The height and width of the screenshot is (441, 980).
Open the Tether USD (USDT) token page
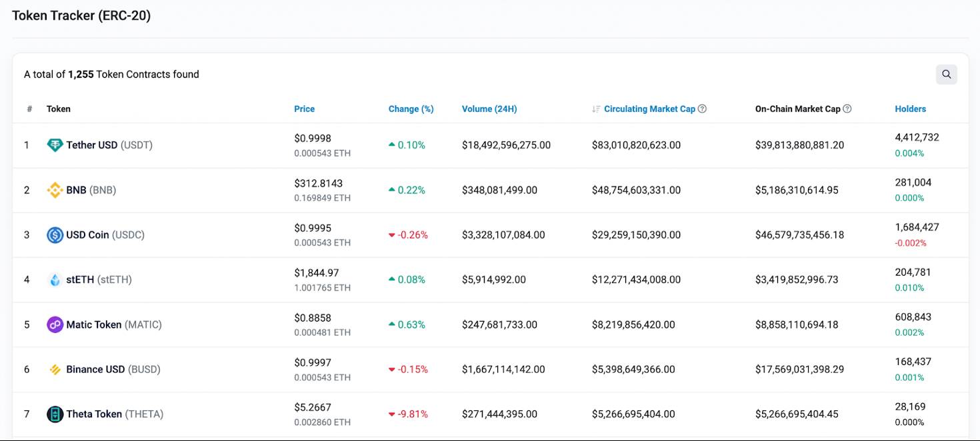109,145
